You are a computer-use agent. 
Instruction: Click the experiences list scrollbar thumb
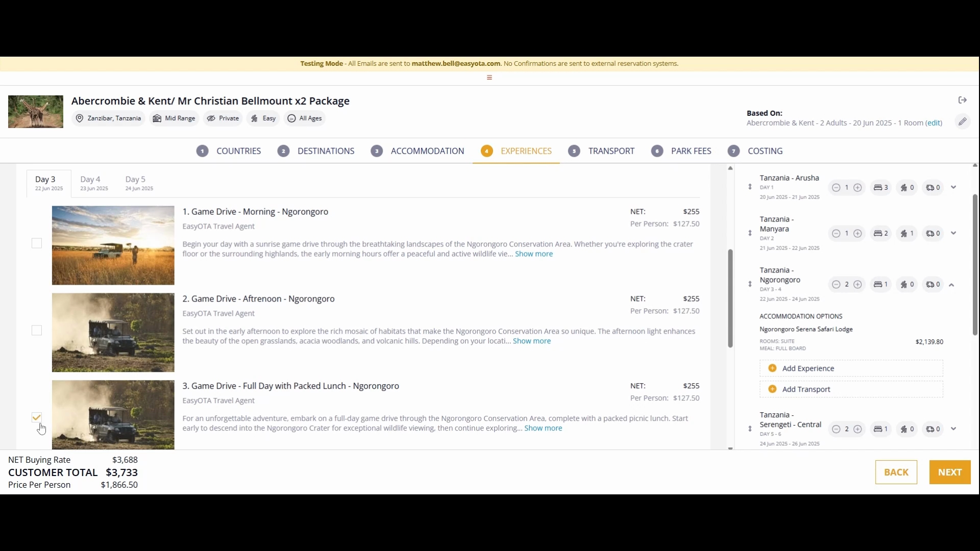tap(730, 298)
